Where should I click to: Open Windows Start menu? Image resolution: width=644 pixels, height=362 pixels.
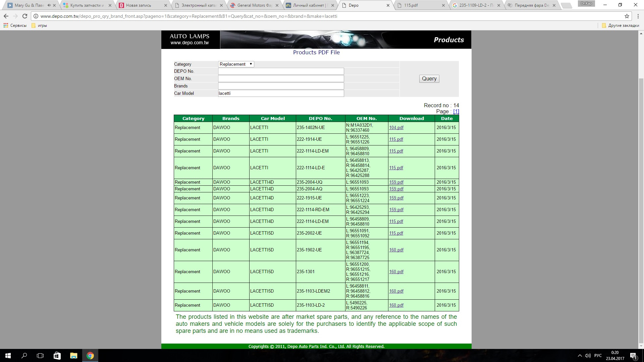(8, 356)
